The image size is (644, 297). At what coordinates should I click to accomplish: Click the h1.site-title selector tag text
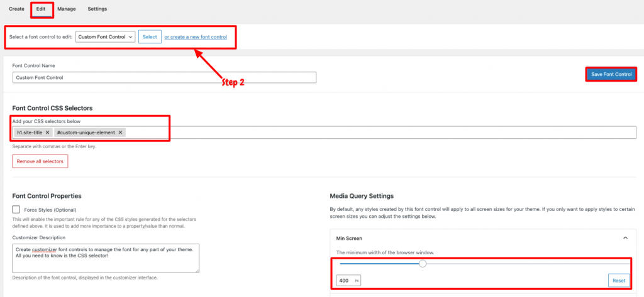pyautogui.click(x=30, y=132)
